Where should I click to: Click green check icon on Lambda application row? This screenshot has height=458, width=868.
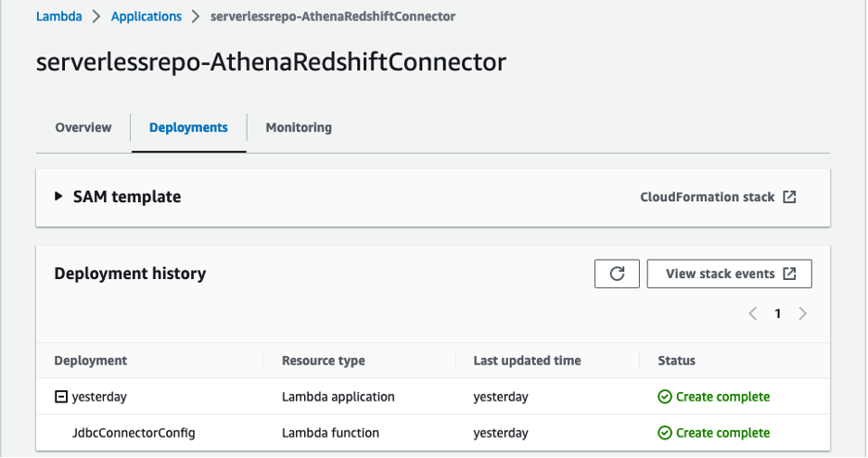pos(664,397)
